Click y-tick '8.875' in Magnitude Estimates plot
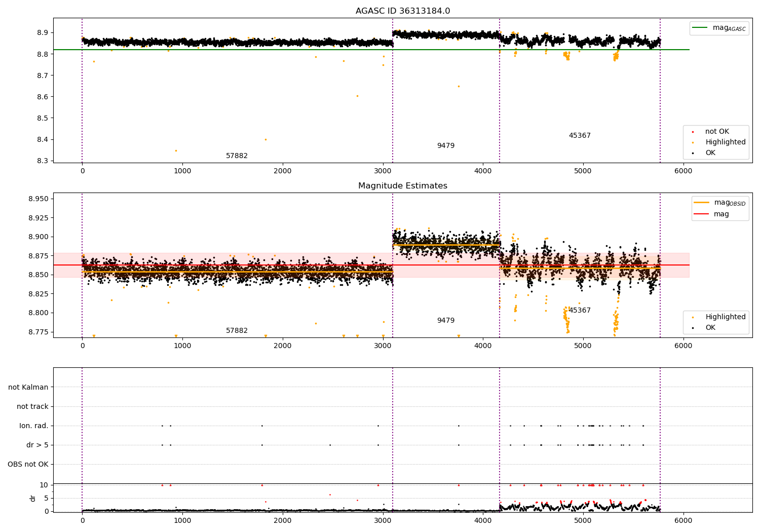Image resolution: width=760 pixels, height=532 pixels. (x=39, y=256)
